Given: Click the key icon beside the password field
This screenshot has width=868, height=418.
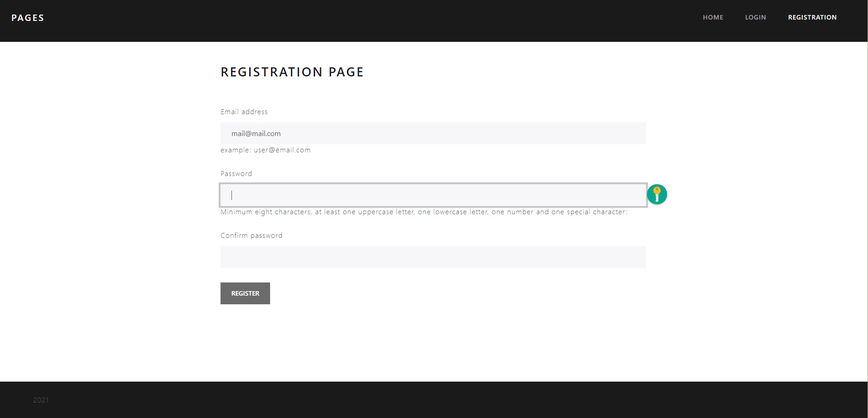Looking at the screenshot, I should pos(657,194).
